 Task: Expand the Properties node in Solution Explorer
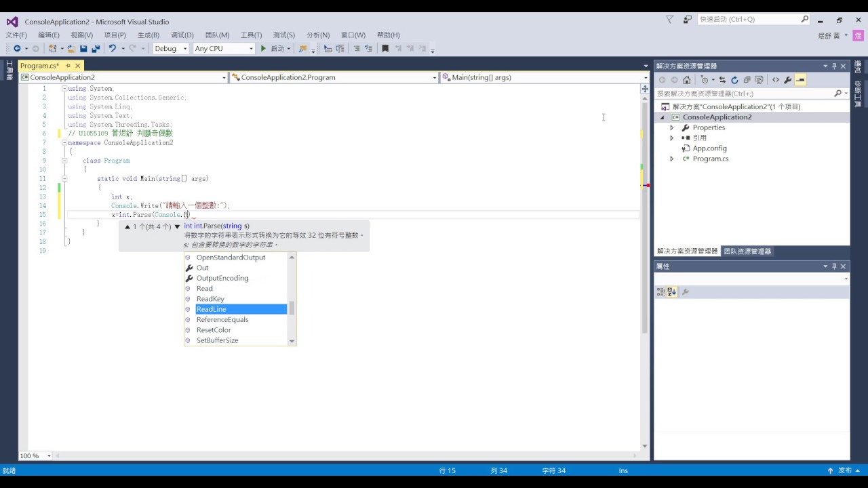pos(672,127)
